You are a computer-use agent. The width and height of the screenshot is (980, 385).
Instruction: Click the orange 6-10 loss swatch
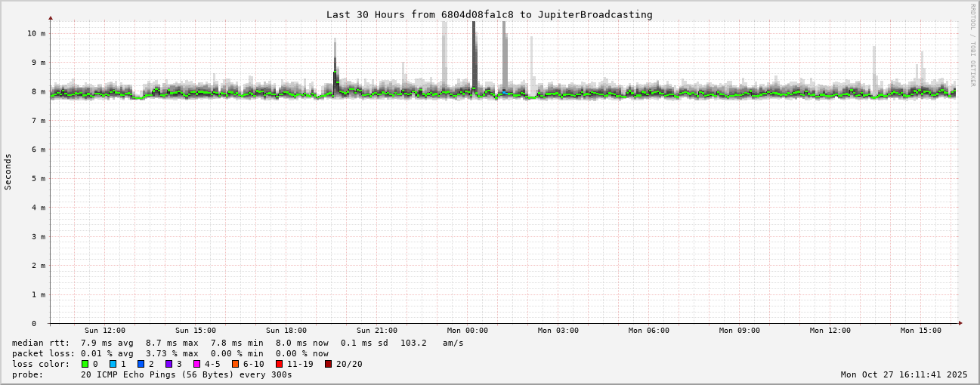[235, 364]
